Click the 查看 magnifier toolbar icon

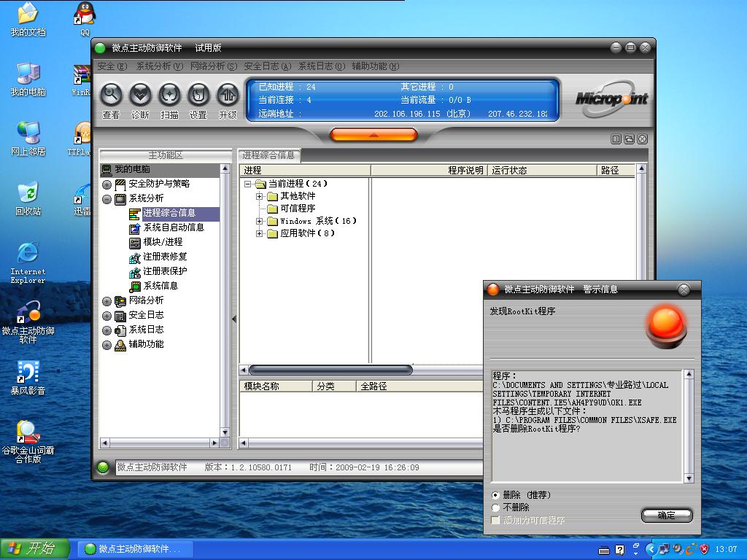pyautogui.click(x=111, y=95)
